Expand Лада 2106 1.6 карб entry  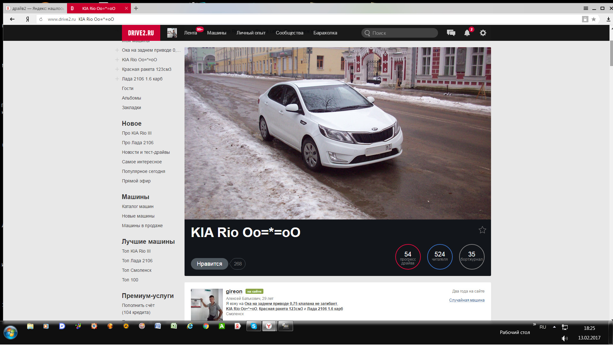[x=117, y=79]
